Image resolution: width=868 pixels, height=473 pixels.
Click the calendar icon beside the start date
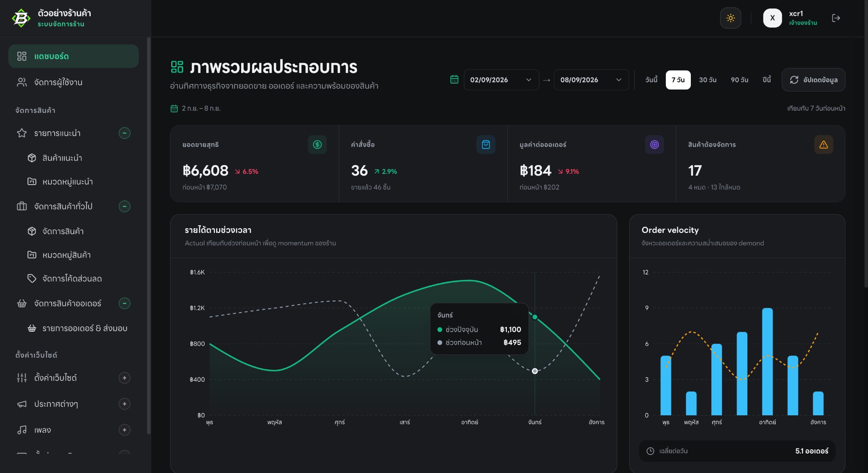coord(454,79)
